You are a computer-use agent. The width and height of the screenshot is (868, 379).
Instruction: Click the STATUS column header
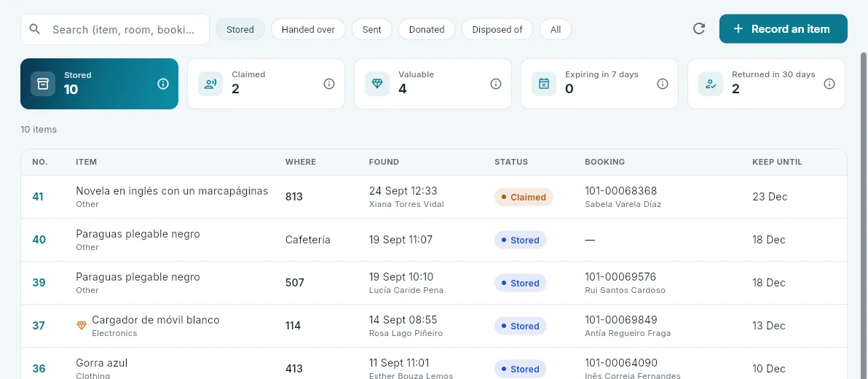pyautogui.click(x=511, y=162)
